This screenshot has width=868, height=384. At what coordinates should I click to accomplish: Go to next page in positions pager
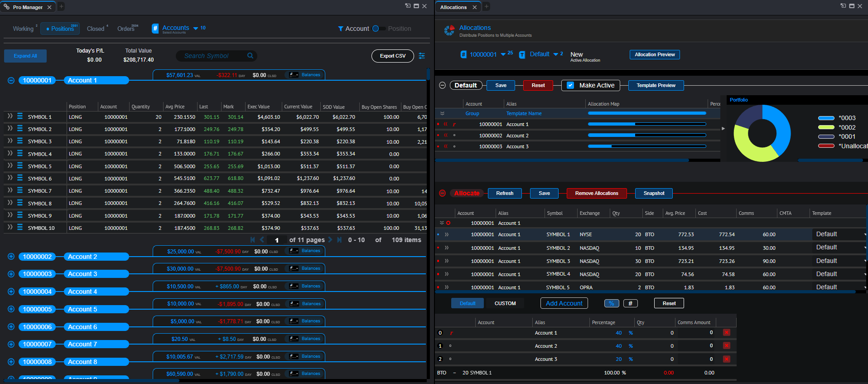pyautogui.click(x=330, y=240)
